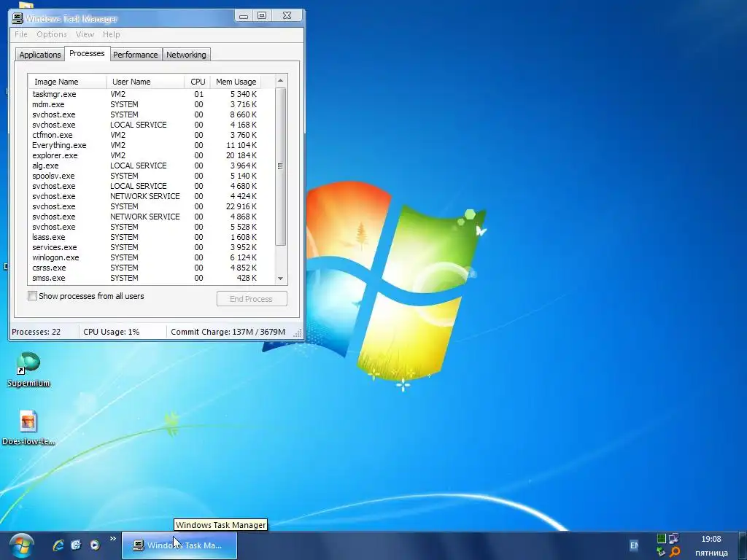Screen dimensions: 747x560
Task: Click the process list vertical scrollbar thumb
Action: click(281, 166)
